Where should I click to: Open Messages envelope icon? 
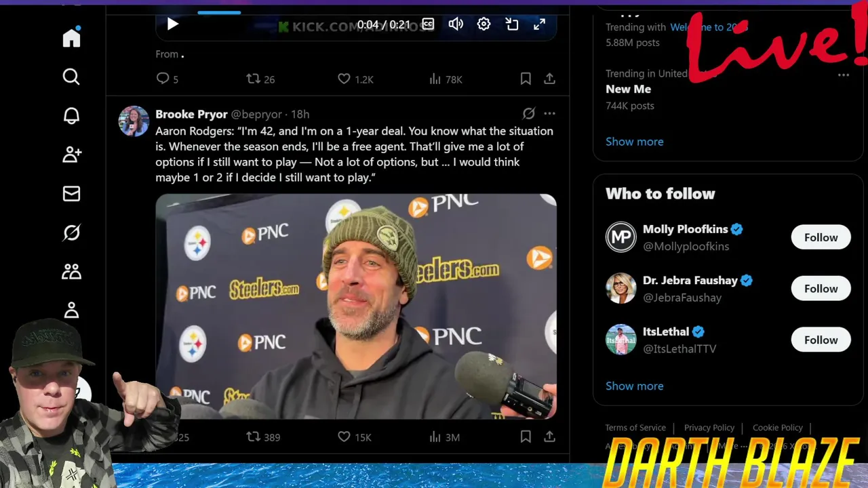tap(71, 194)
